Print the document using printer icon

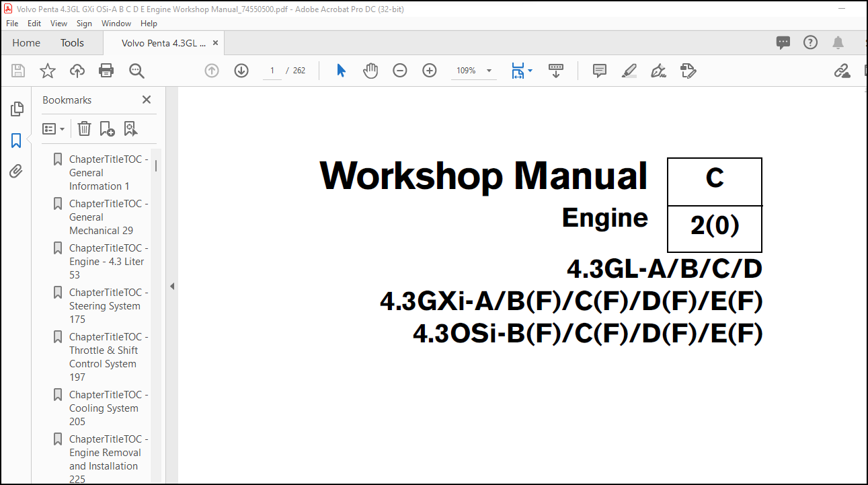(x=106, y=71)
